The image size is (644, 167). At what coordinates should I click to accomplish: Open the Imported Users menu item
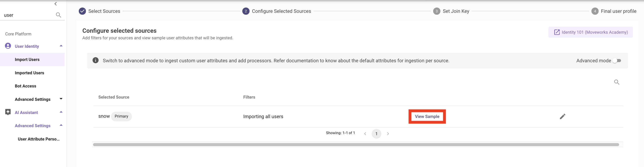30,73
